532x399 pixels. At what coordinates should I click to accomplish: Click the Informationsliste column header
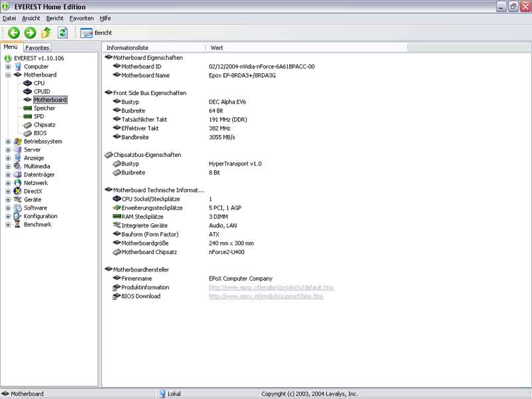(154, 48)
